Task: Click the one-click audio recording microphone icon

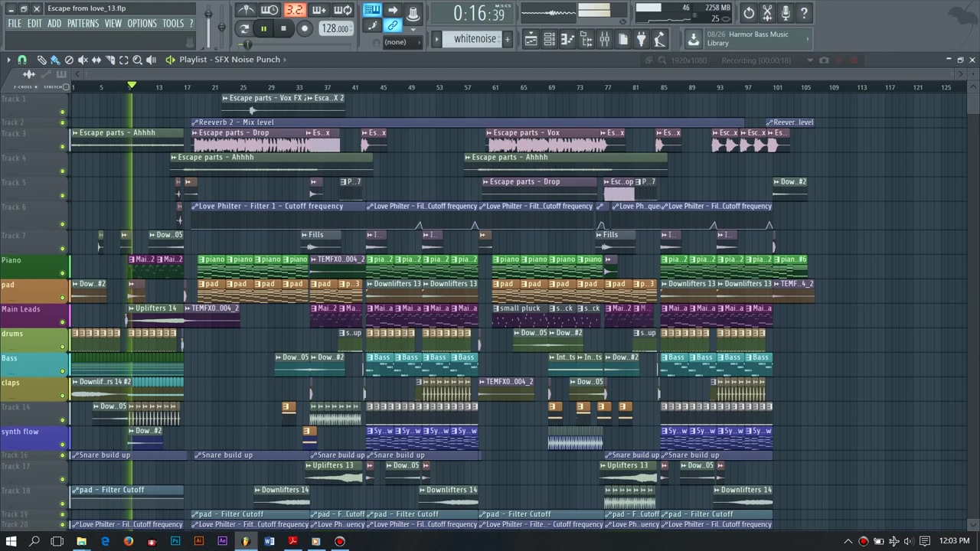Action: point(786,13)
